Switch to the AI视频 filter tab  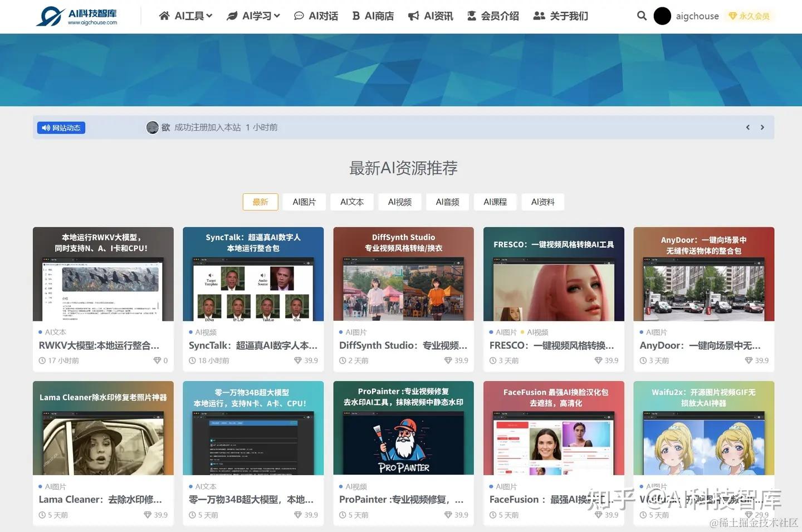pos(399,202)
